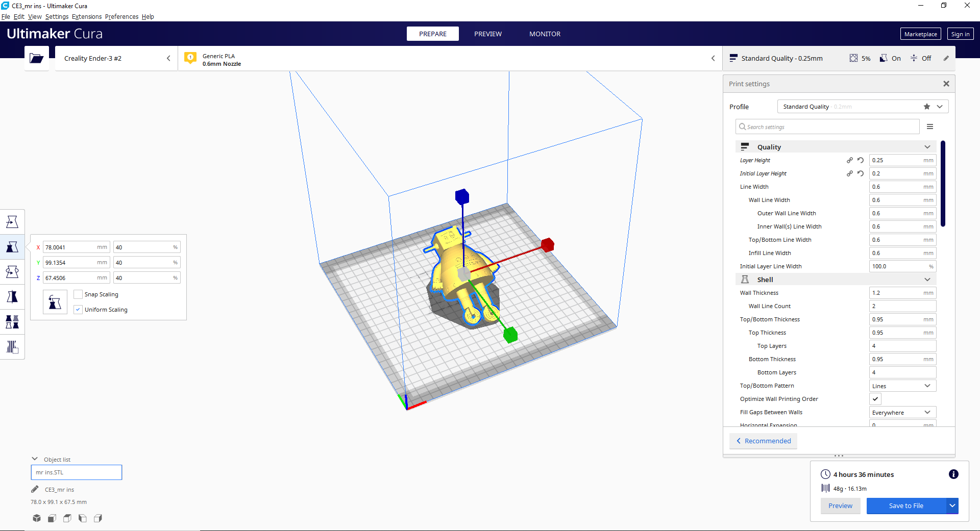Show print info details icon
This screenshot has width=980, height=531.
pos(953,474)
